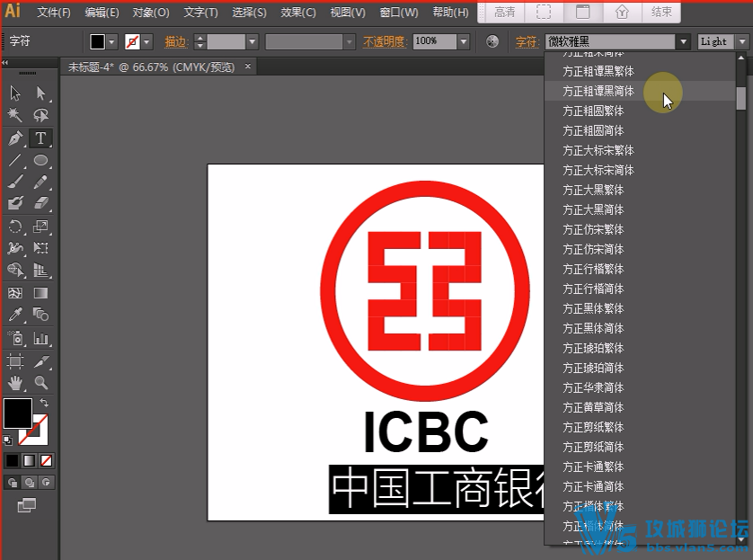Open font style Light dropdown
The height and width of the screenshot is (560, 753).
coord(742,42)
